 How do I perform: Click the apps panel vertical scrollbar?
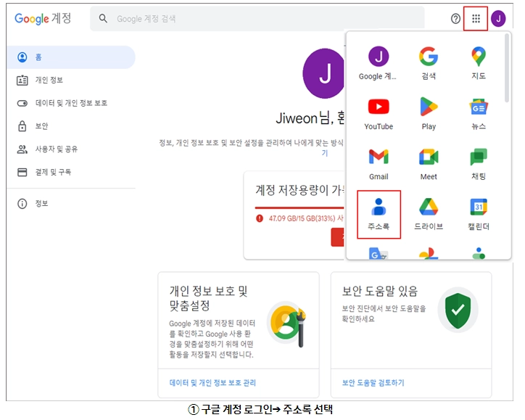tap(507, 68)
